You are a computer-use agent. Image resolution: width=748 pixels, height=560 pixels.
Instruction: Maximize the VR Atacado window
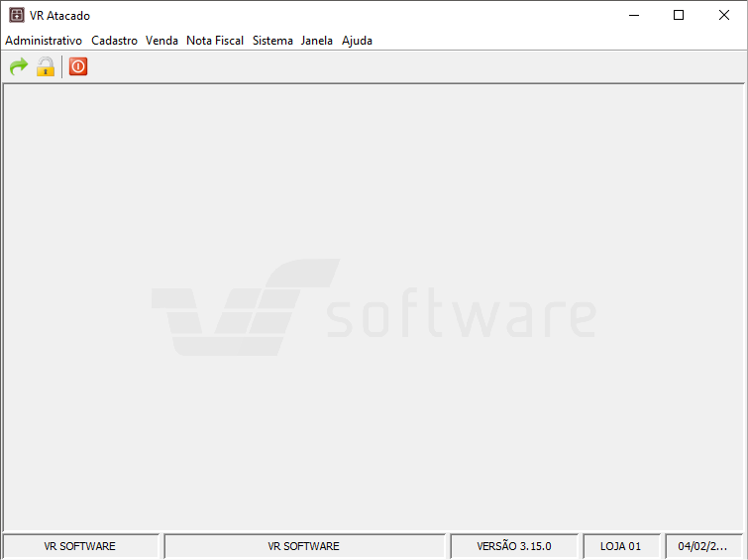(679, 15)
